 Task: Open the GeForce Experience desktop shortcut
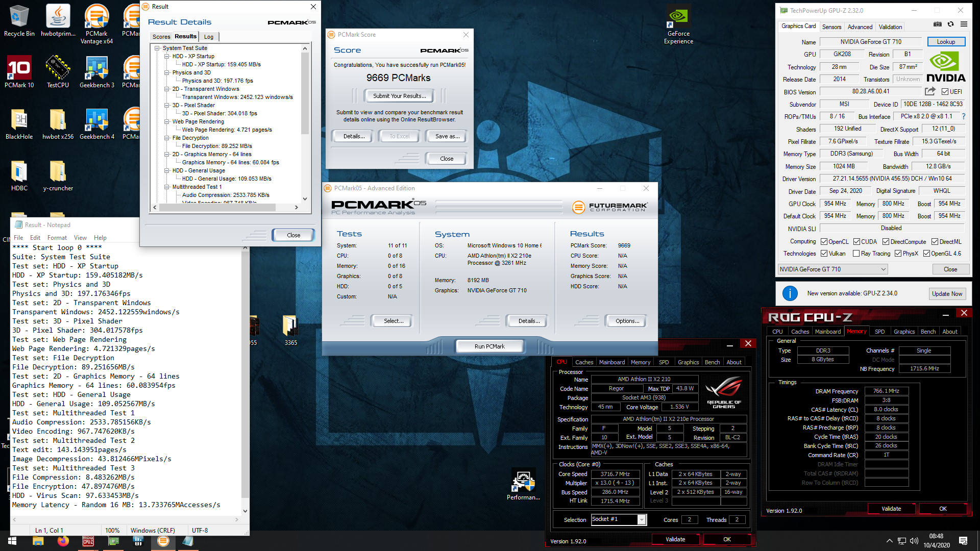pos(678,24)
